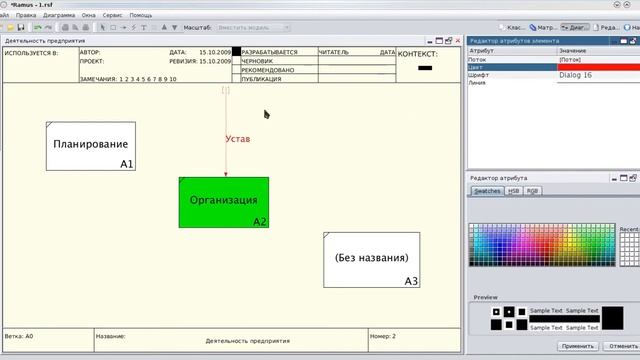This screenshot has height=360, width=640.
Task: Click the print preview toolbar icon
Action: [x=75, y=27]
